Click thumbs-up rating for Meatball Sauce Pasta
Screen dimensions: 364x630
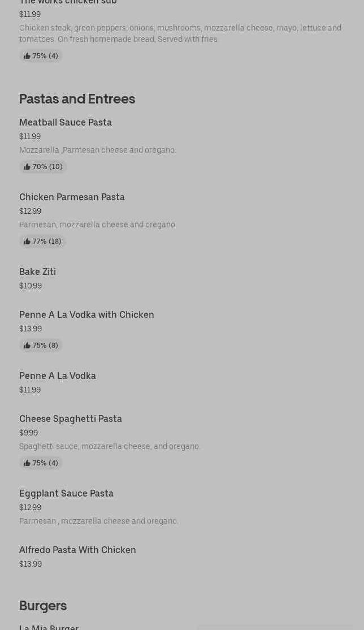(x=43, y=167)
